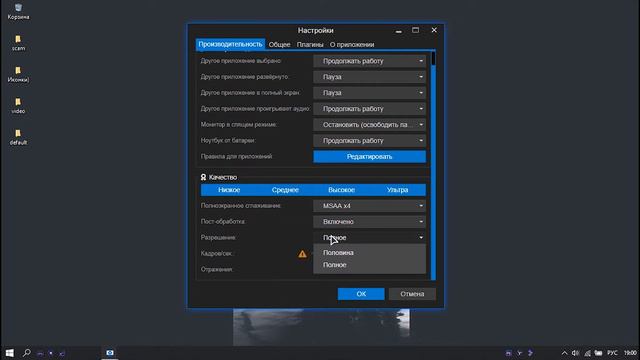Click the active settings app taskbar icon
The width and height of the screenshot is (640, 360).
tap(110, 353)
